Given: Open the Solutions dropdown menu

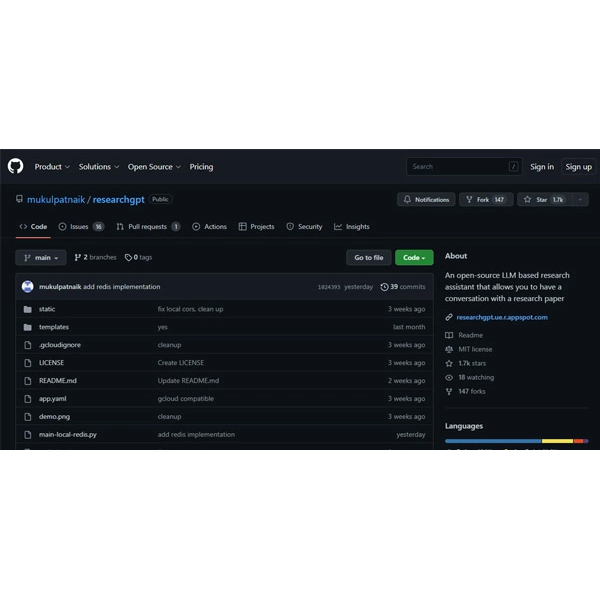Looking at the screenshot, I should click(x=99, y=167).
